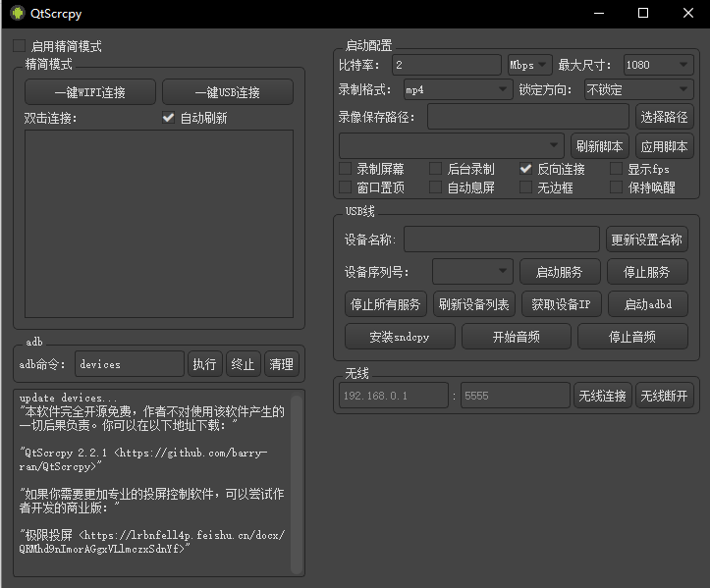Click the 无线连接 button
Screen dimensions: 710x588
[602, 396]
